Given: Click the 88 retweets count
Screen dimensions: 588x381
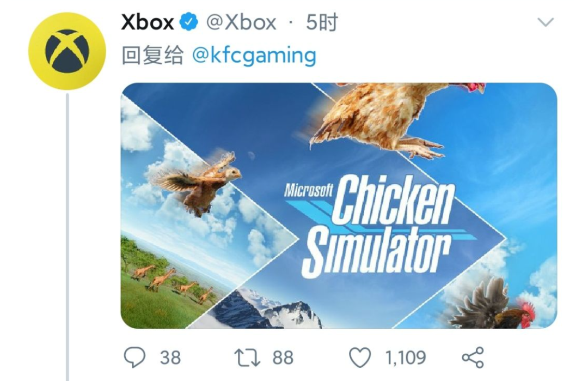Looking at the screenshot, I should 283,358.
